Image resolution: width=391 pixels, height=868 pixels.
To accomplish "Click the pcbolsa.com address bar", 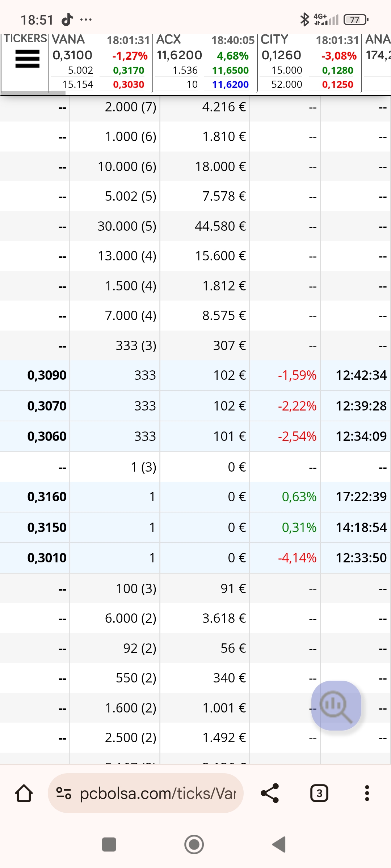I will 157,793.
